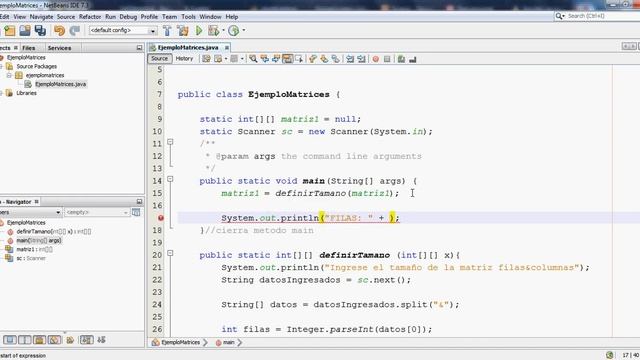Clean and Build the project
This screenshot has height=360, width=640.
click(182, 31)
